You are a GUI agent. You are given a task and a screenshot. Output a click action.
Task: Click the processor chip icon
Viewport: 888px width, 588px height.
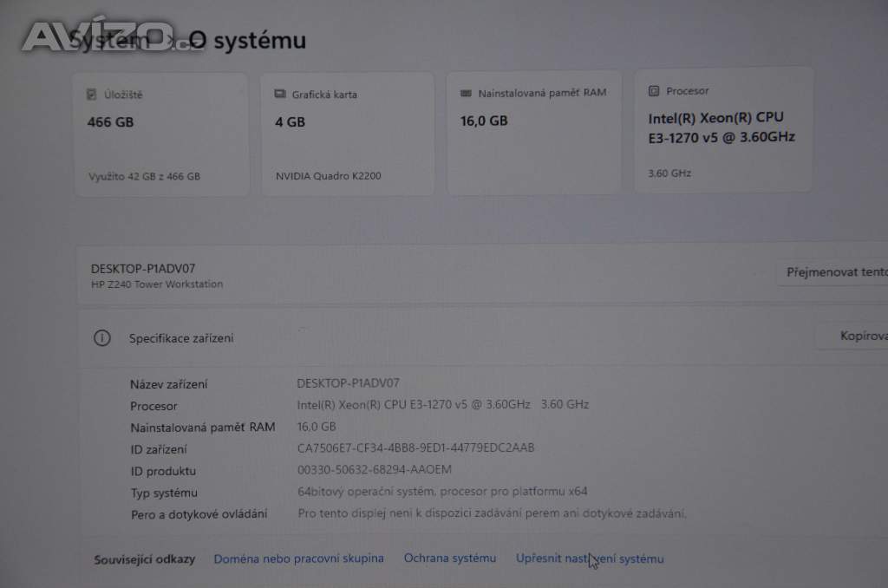coord(654,91)
